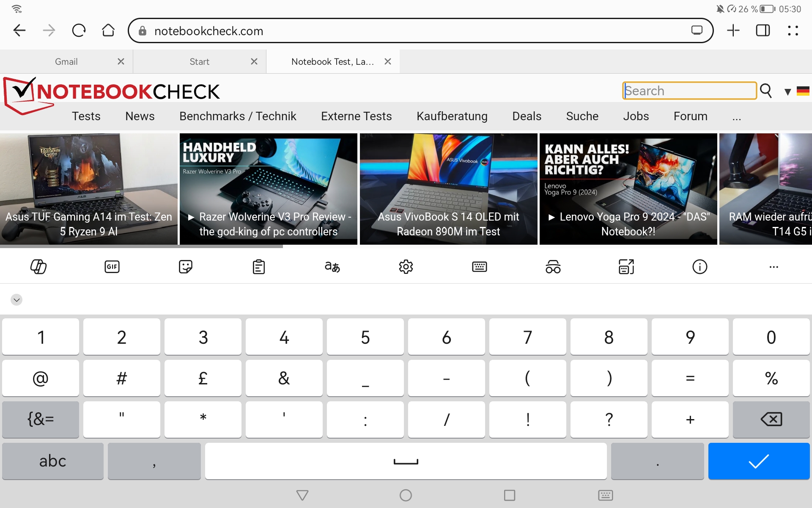The width and height of the screenshot is (812, 508).
Task: Collapse the keyboard prediction bar chevron
Action: [x=16, y=300]
